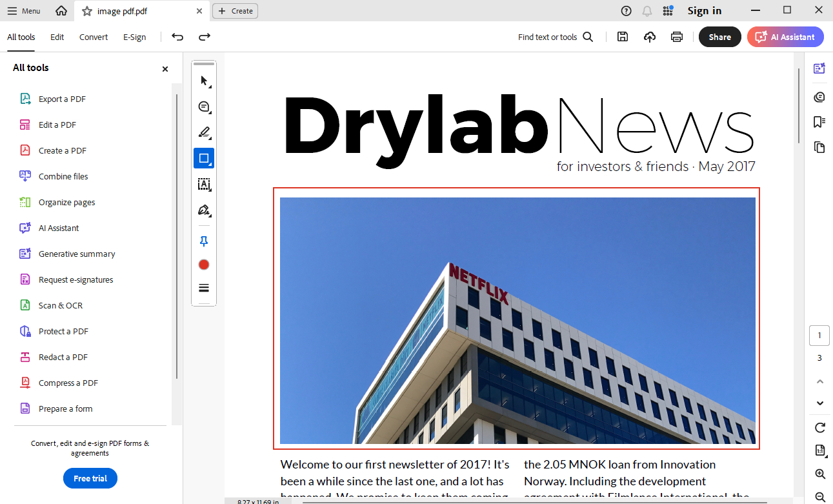This screenshot has width=833, height=504.
Task: Open the red color swatch
Action: 204,265
